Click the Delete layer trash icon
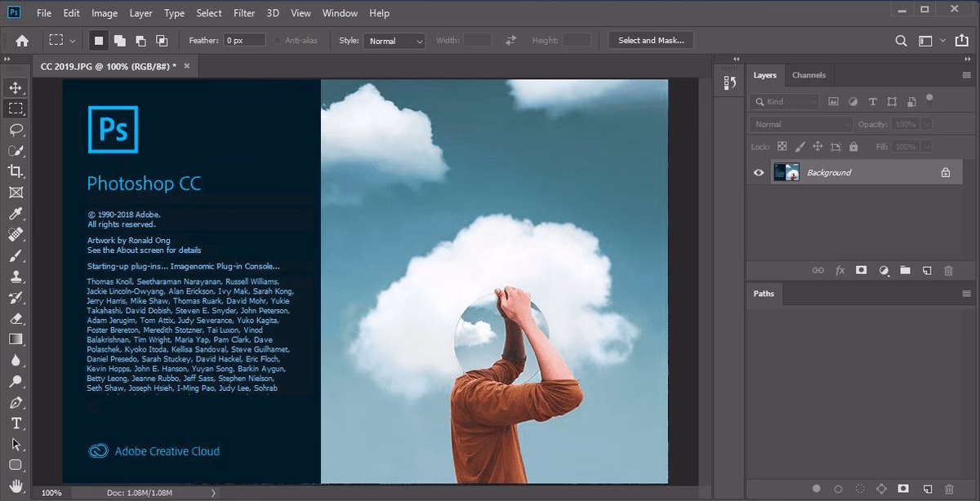Image resolution: width=980 pixels, height=501 pixels. 949,270
